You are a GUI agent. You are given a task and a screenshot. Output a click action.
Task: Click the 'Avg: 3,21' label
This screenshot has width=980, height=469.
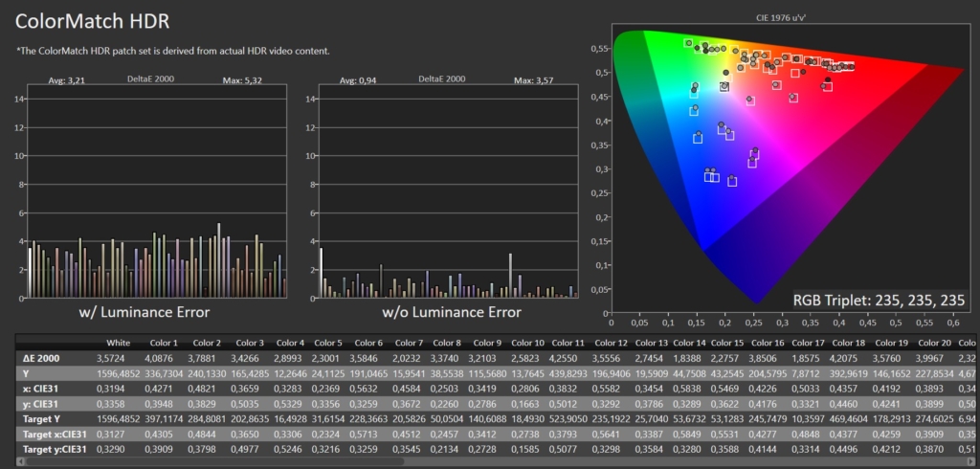tap(66, 80)
